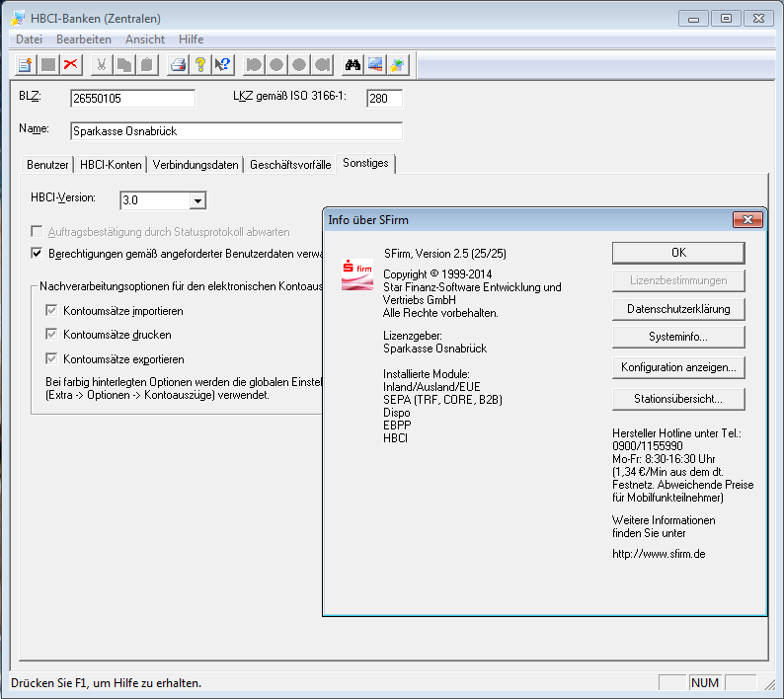Click the NUM status bar indicator

pyautogui.click(x=705, y=682)
